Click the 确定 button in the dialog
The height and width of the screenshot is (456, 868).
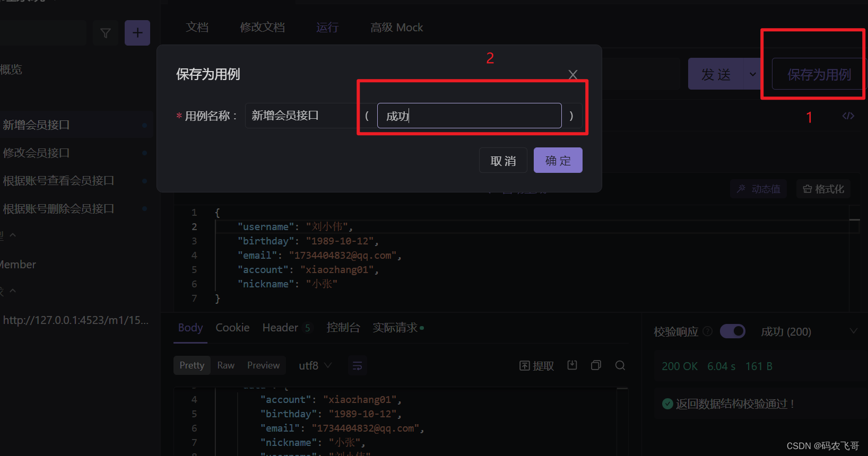pos(558,160)
